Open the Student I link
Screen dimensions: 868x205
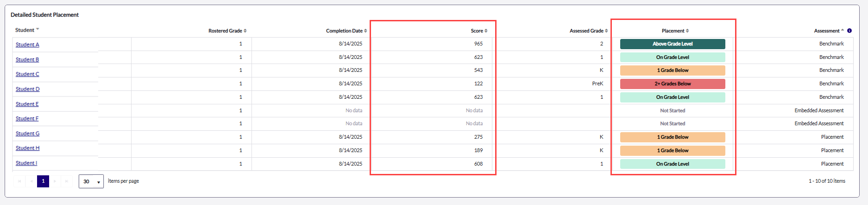26,163
